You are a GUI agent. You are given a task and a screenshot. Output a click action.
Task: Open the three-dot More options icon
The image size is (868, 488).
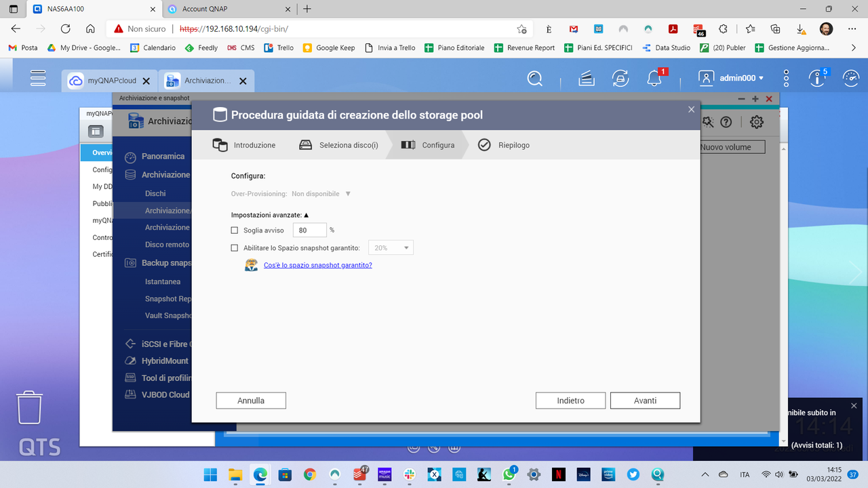point(786,78)
